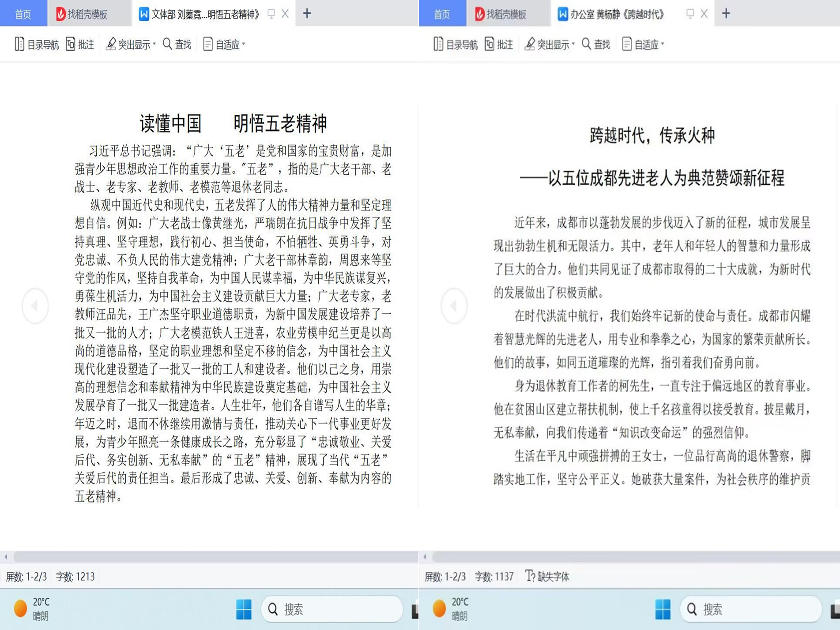Viewport: 840px width, 630px height.
Task: Expand 突出显示 dropdown in the right window
Action: pyautogui.click(x=573, y=44)
